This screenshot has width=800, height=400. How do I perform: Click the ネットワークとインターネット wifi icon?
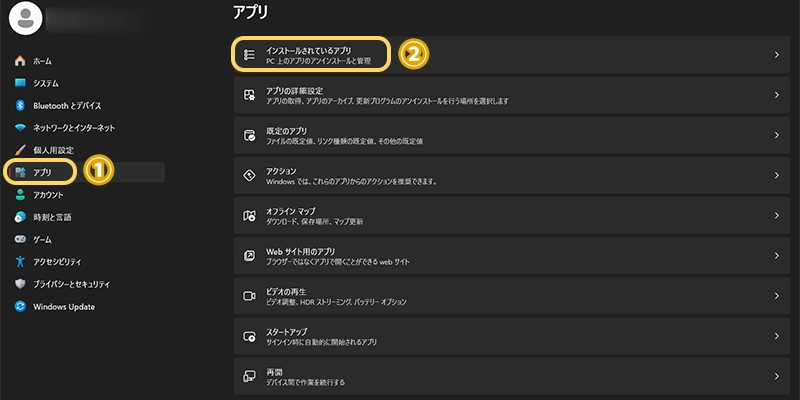tap(20, 128)
